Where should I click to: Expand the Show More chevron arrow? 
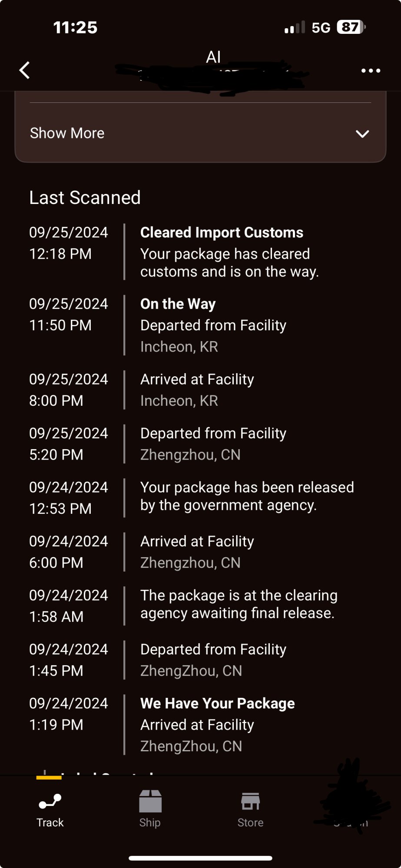[x=362, y=134]
